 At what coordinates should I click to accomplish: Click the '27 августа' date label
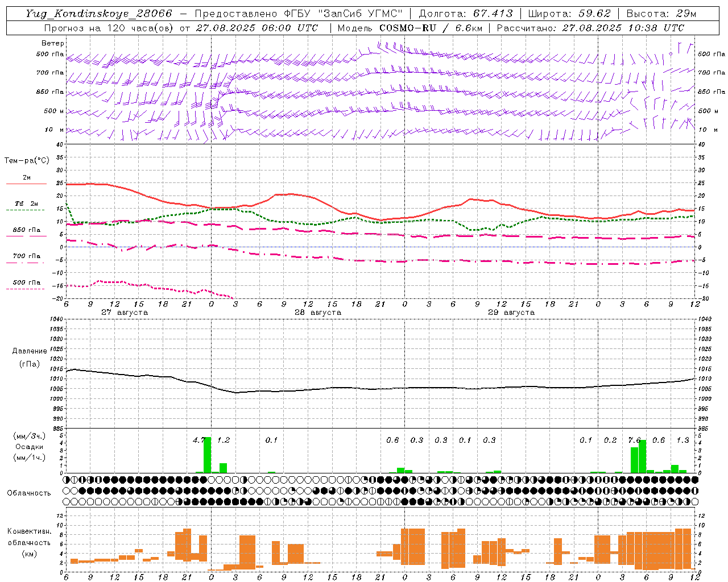coord(125,313)
